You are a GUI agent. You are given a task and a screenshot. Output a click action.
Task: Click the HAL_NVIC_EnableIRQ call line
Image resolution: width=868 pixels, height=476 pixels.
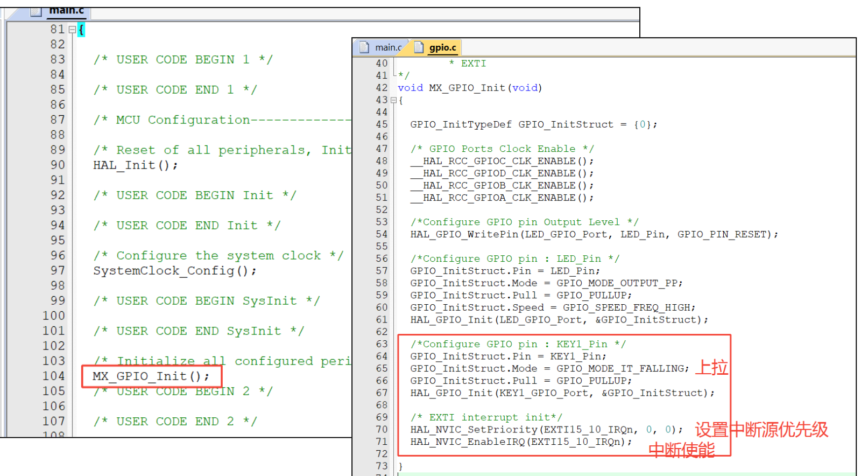click(x=521, y=442)
